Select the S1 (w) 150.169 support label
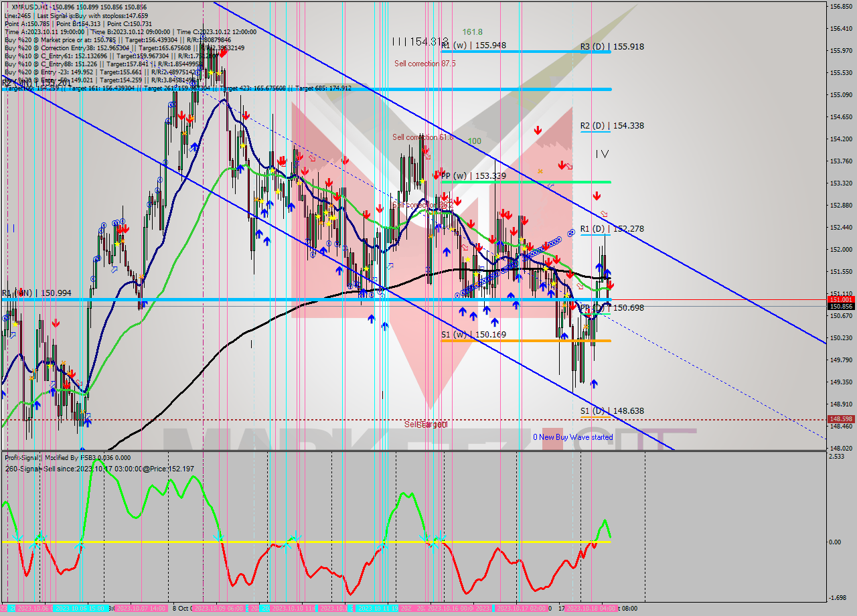 pos(473,334)
